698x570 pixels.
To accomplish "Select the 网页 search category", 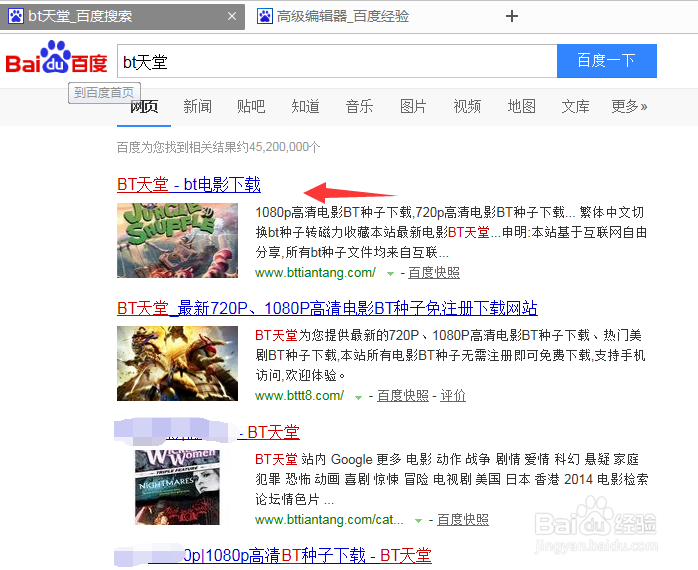I will [144, 107].
